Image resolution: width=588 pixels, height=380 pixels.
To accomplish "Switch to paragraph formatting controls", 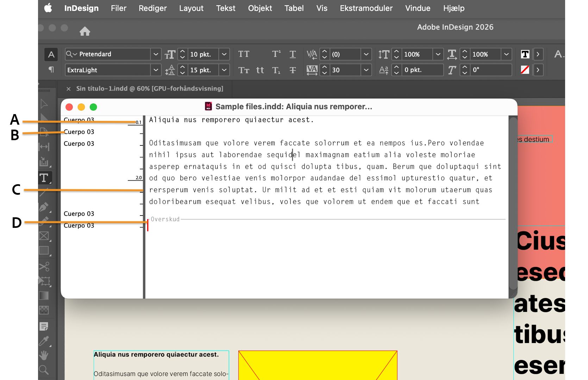I will tap(51, 70).
